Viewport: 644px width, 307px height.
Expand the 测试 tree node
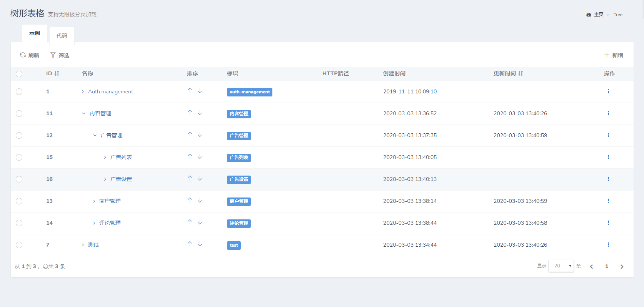click(x=83, y=245)
